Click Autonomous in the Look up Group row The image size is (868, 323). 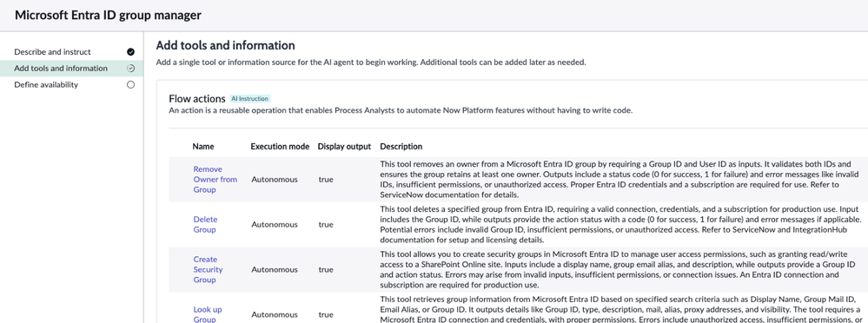click(275, 314)
